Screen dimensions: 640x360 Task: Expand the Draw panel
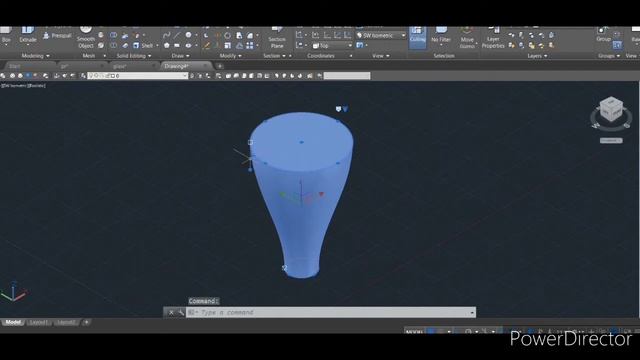pyautogui.click(x=180, y=56)
